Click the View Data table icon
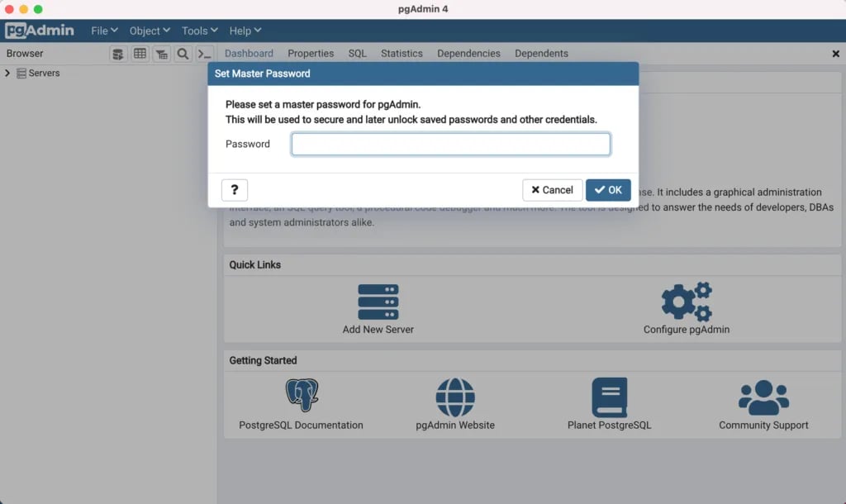This screenshot has width=846, height=504. click(x=140, y=54)
